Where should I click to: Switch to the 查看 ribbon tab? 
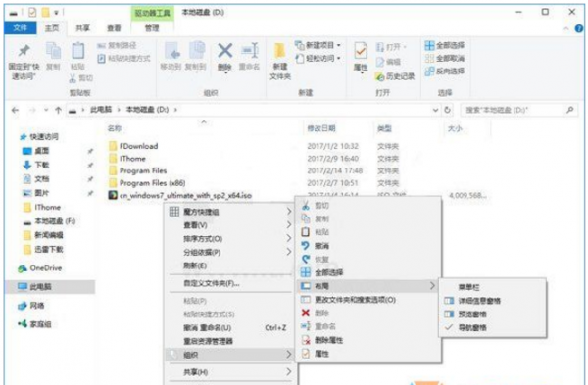tap(114, 28)
